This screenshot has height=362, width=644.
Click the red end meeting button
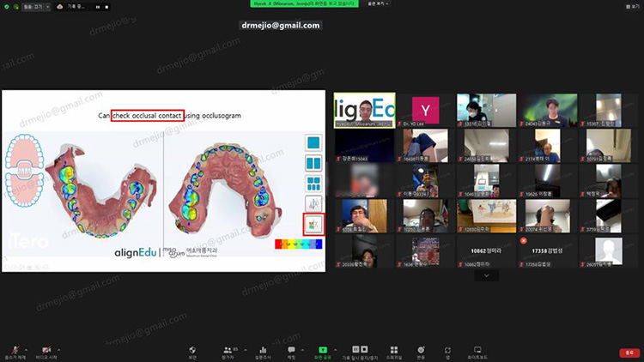(x=629, y=352)
